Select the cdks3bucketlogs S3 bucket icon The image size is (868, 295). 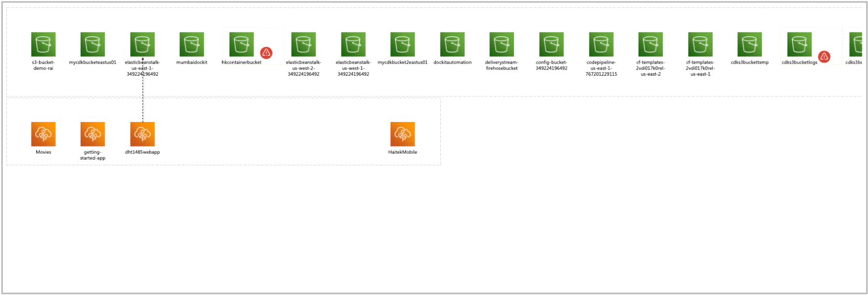(x=800, y=44)
